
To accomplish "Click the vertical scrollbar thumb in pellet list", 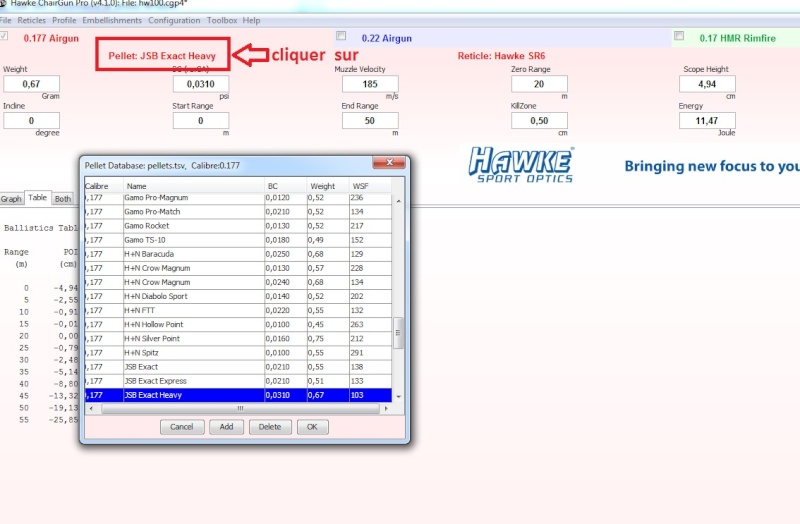I will click(x=398, y=333).
